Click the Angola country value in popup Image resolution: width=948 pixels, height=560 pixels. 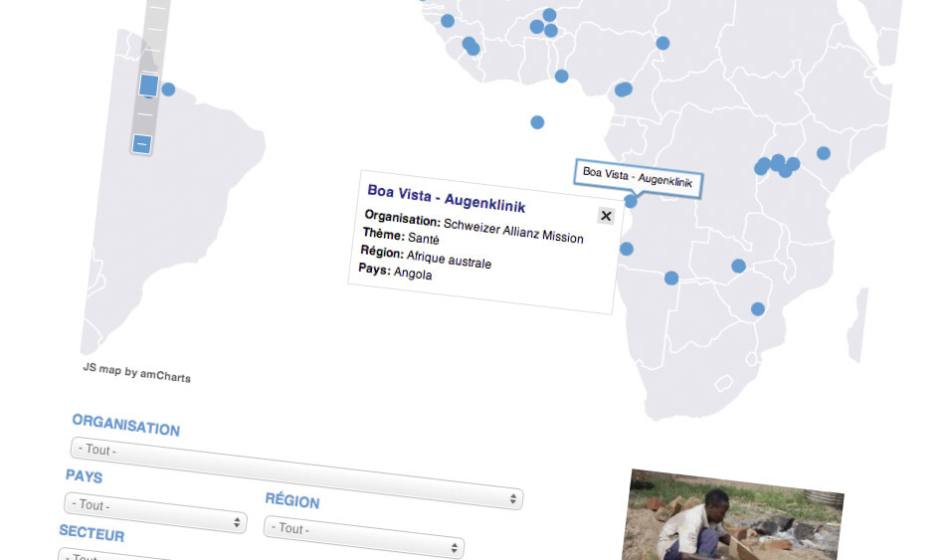[x=413, y=274]
